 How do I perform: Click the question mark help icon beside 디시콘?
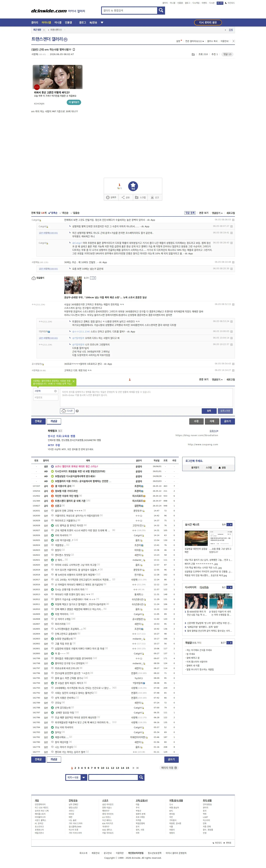77,411
